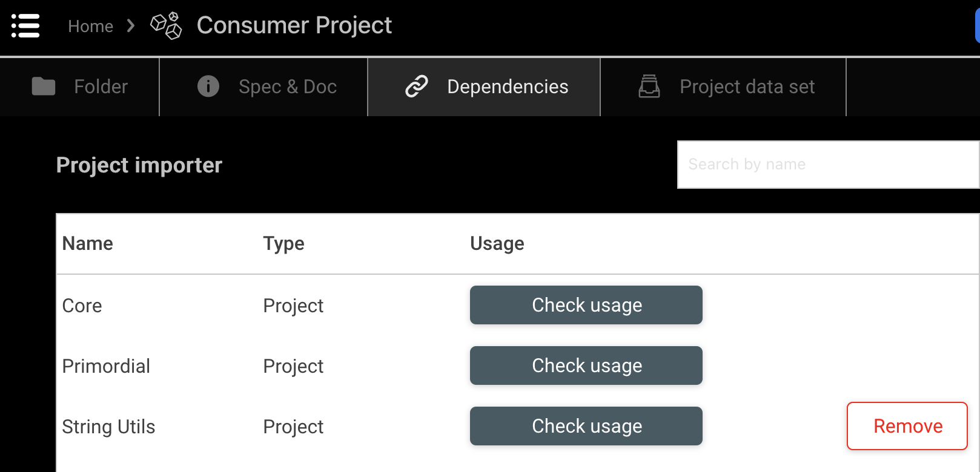Select the Primordial name cell
Image resolution: width=980 pixels, height=472 pixels.
106,366
